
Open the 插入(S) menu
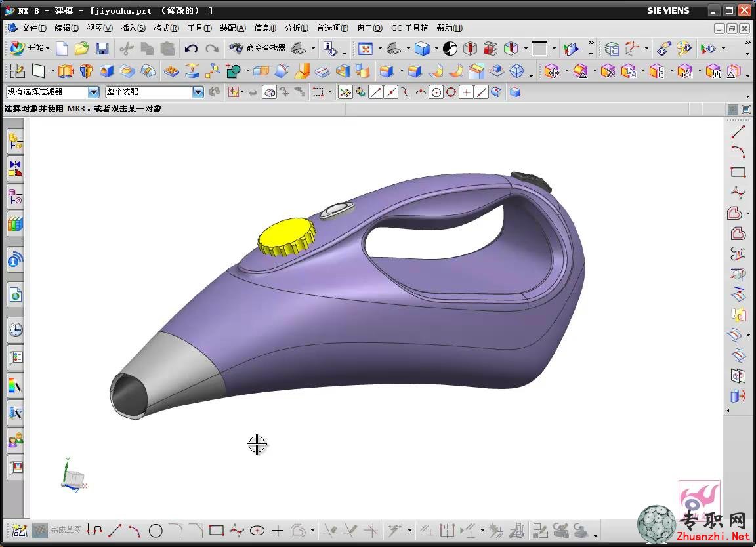coord(133,28)
